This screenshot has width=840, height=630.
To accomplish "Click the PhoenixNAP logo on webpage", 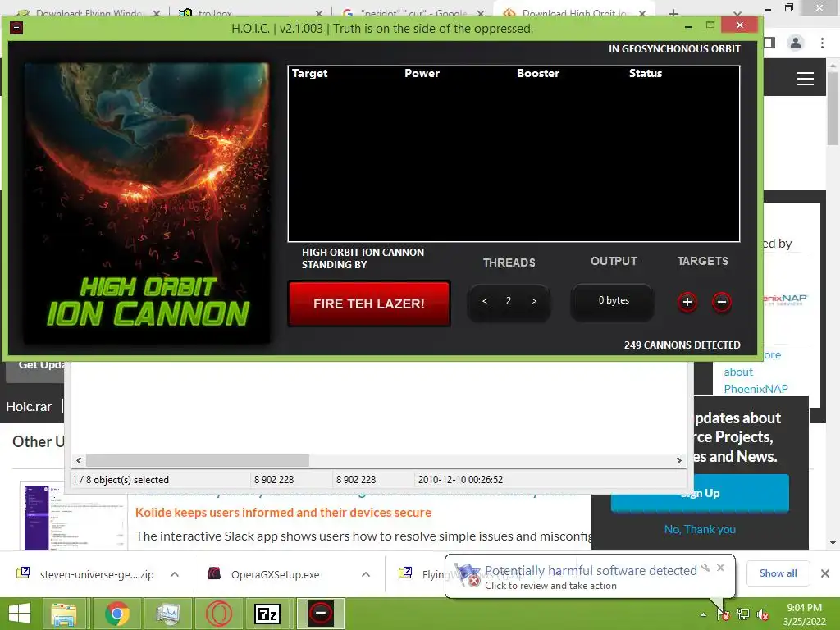I will [x=785, y=299].
